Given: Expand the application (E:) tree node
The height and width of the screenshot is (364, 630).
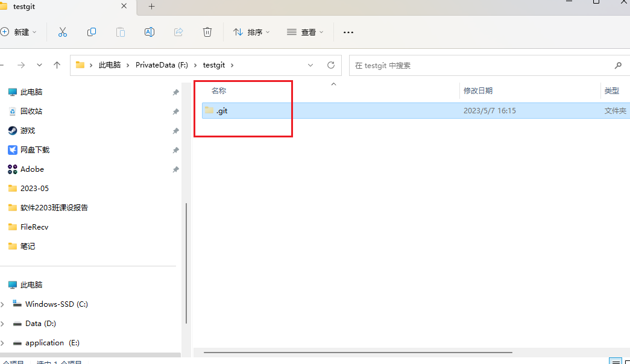Looking at the screenshot, I should (2, 343).
